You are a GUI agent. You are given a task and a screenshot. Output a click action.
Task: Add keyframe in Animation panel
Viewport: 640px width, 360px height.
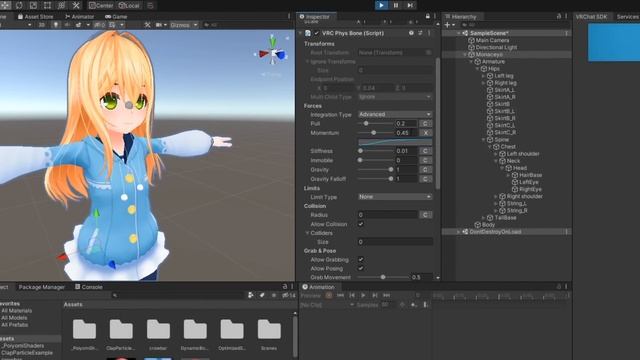(x=414, y=304)
